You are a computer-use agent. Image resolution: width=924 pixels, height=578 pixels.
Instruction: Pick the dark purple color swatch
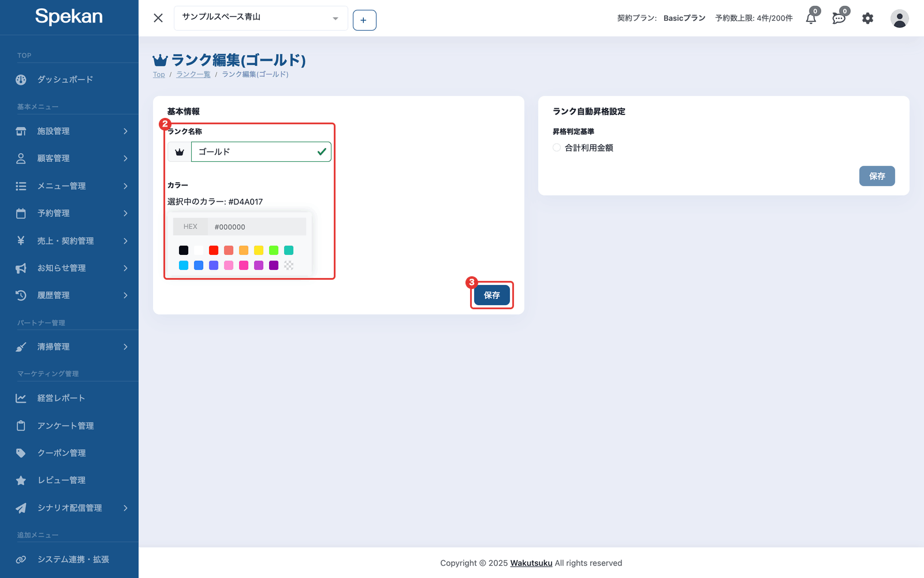tap(274, 265)
